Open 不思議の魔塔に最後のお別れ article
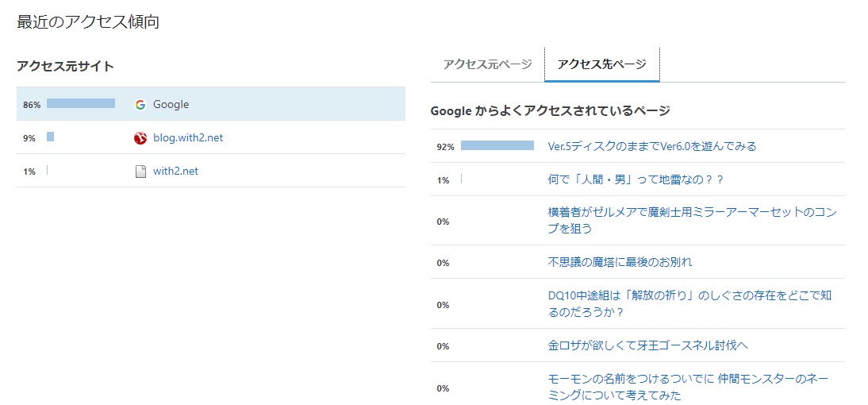The image size is (868, 405). click(x=620, y=262)
